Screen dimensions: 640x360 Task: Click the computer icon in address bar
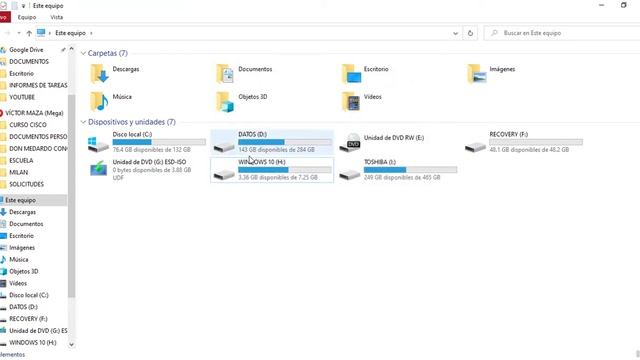click(x=41, y=33)
